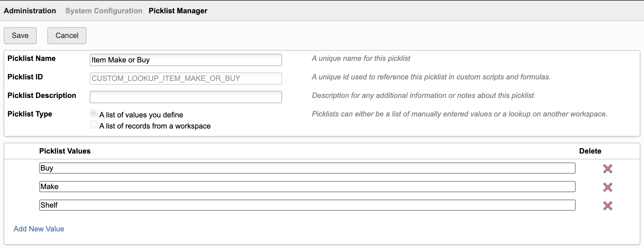Select 'A list of values you define' radio button
Screen dimensions: 644x249
click(94, 114)
